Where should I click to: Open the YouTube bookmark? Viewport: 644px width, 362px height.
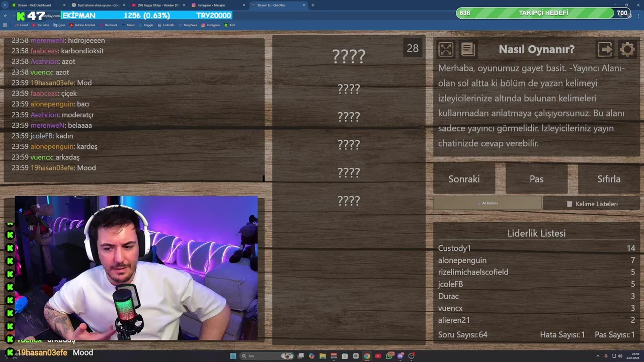click(40, 25)
